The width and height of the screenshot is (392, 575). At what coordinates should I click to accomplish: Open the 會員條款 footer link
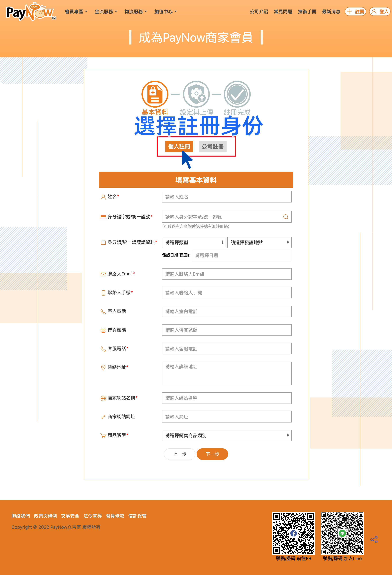coord(115,516)
